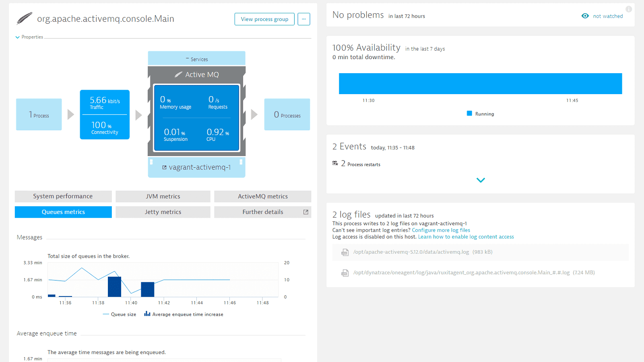The width and height of the screenshot is (644, 362).
Task: Click the Active MQ service title
Action: [202, 74]
